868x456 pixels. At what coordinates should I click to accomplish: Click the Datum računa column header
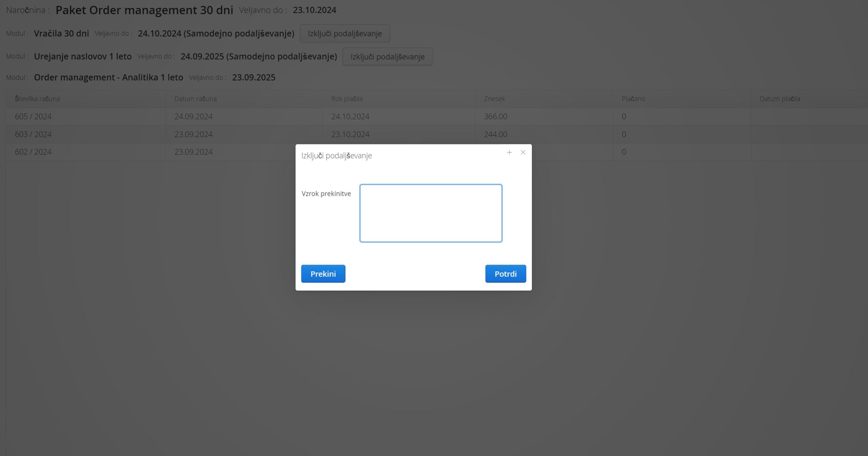(x=195, y=99)
